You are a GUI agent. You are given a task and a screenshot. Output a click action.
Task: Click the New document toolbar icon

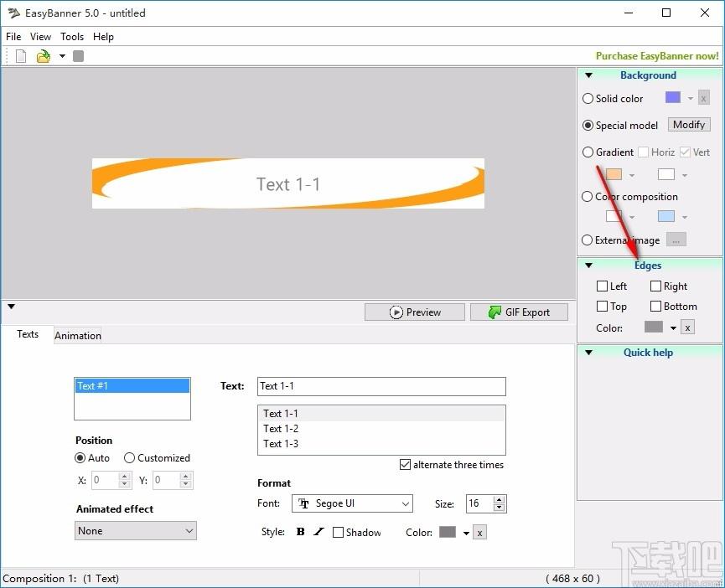pos(21,56)
